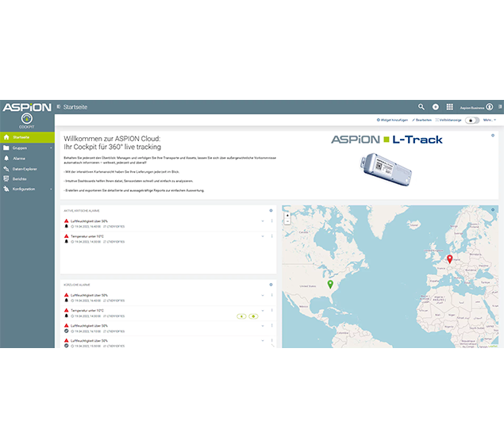Toggle the switch next to Mehr
Image resolution: width=504 pixels, height=448 pixels.
coord(472,120)
